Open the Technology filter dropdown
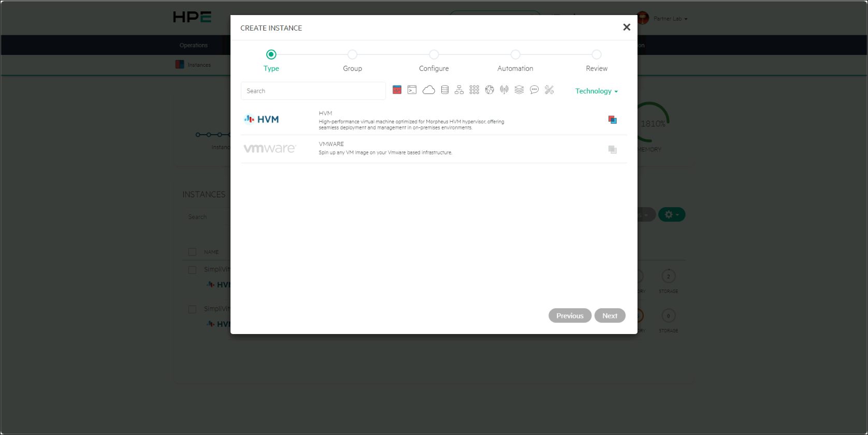The height and width of the screenshot is (435, 868). point(597,91)
